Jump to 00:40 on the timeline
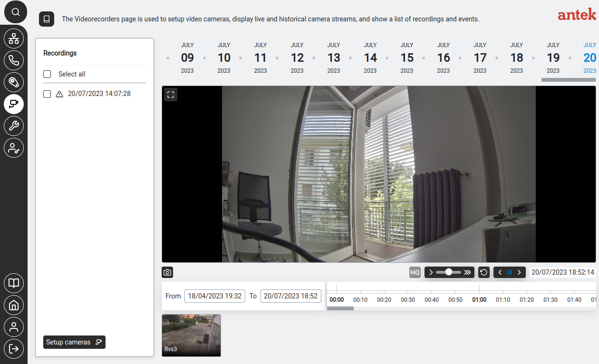599x364 pixels. point(432,299)
